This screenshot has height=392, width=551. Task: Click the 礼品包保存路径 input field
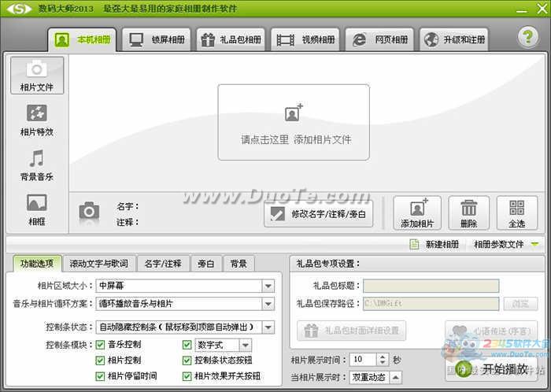431,304
